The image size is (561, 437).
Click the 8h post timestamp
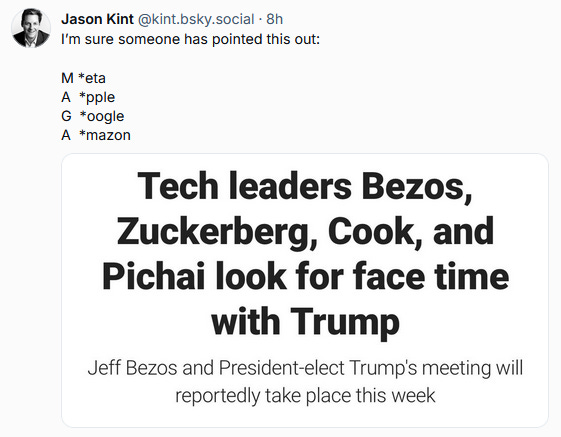tap(274, 19)
